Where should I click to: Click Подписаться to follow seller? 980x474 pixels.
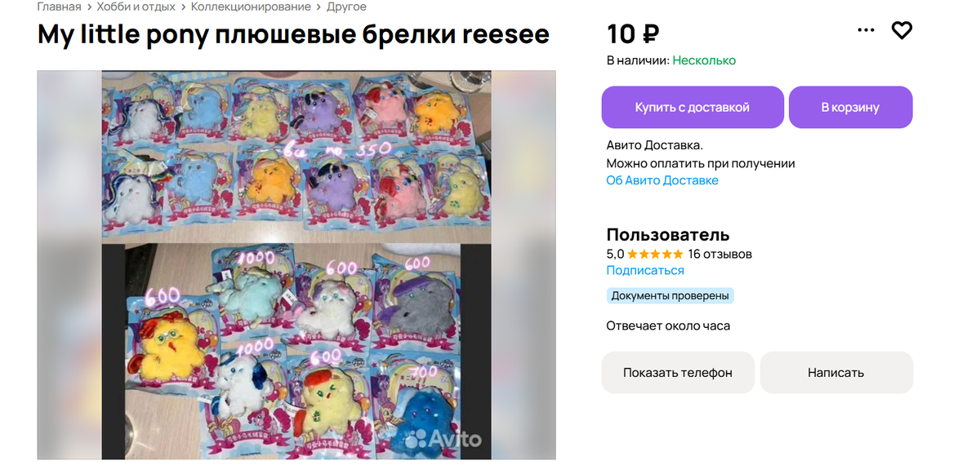(x=645, y=270)
